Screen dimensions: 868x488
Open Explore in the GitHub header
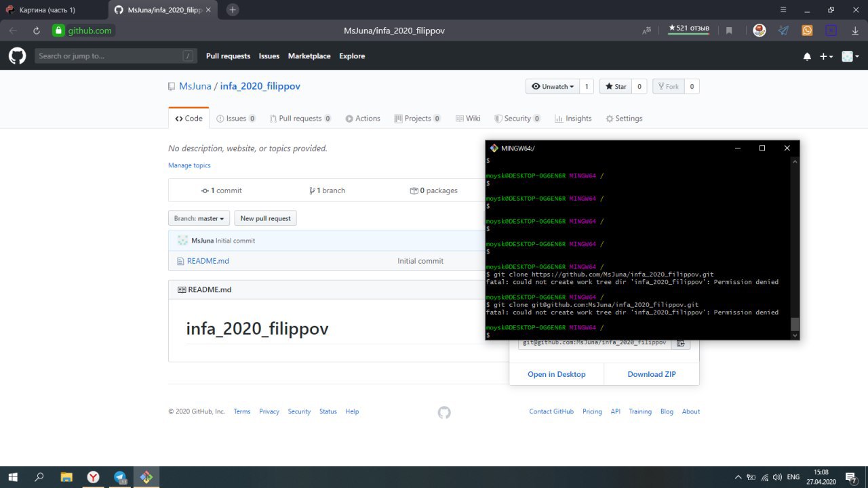point(352,56)
